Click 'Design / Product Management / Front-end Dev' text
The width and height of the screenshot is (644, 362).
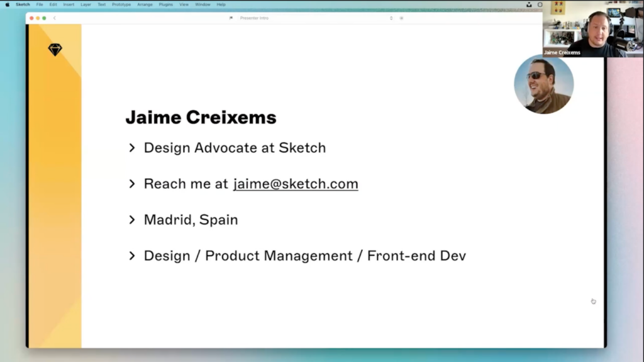click(x=305, y=256)
